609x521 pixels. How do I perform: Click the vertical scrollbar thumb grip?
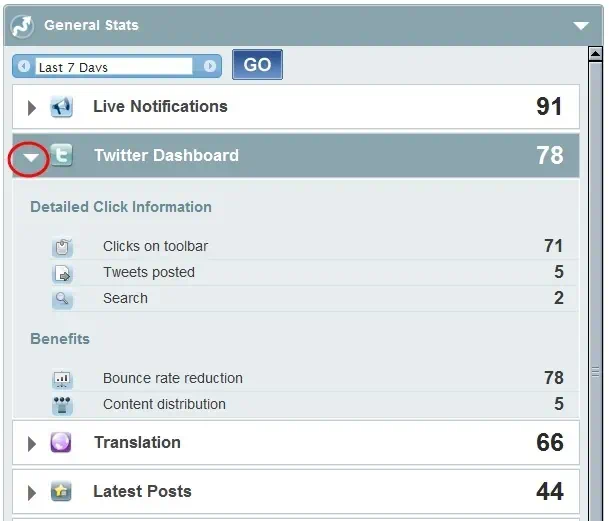click(x=595, y=372)
